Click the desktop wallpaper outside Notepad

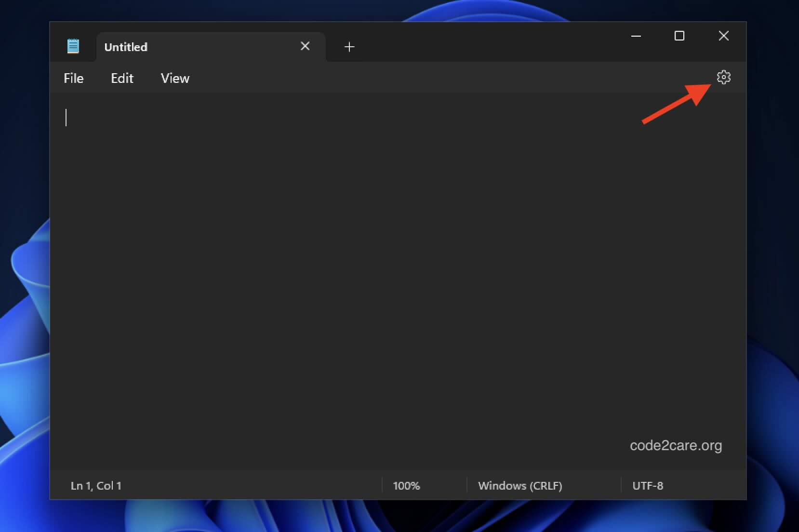click(24, 265)
